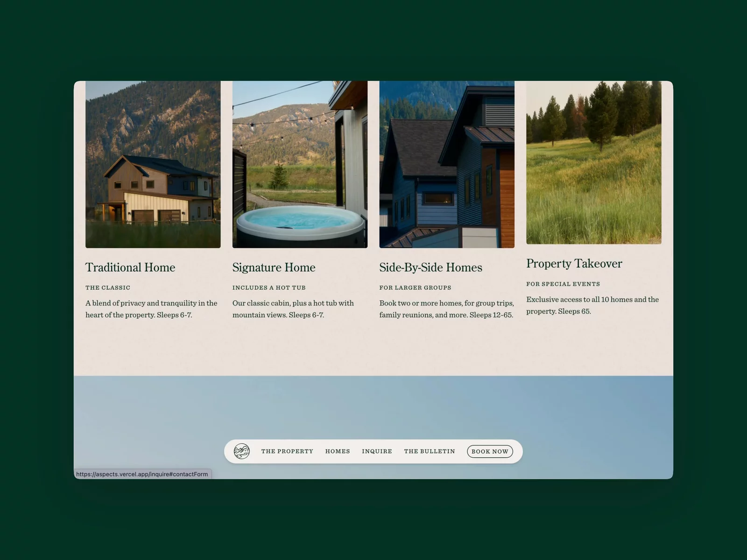Click 'FOR LARGER GROUPS' label

coord(415,287)
